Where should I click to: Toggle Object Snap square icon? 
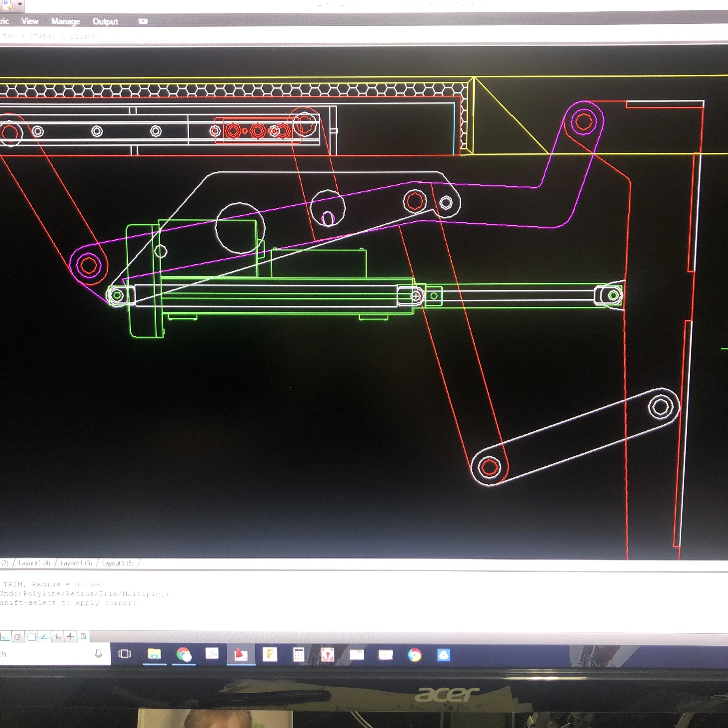32,637
